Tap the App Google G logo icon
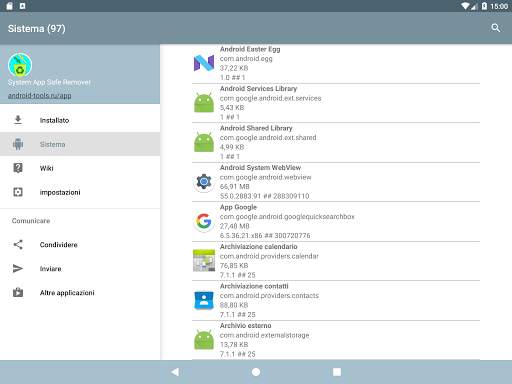Viewport: 512px width, 384px height. (204, 221)
